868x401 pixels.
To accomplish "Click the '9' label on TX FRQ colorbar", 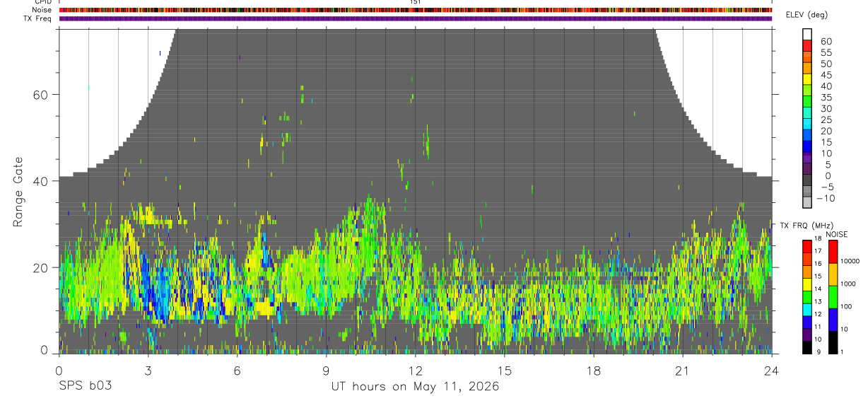I will (819, 351).
